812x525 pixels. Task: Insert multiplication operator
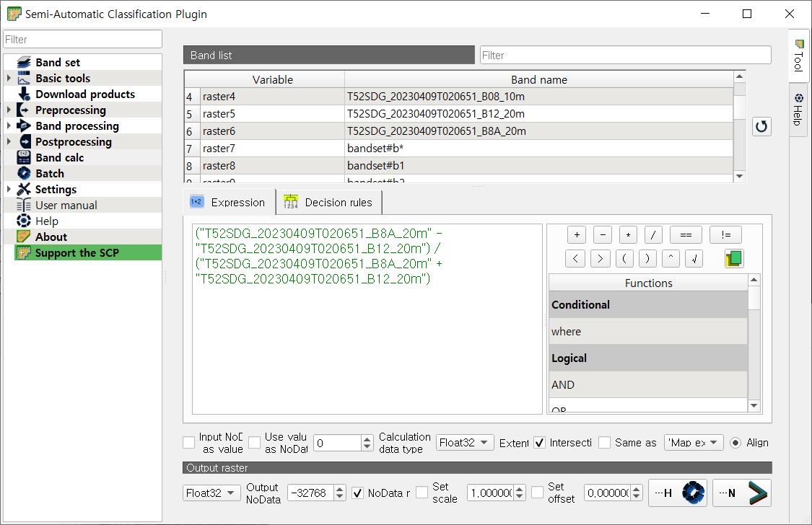[628, 235]
